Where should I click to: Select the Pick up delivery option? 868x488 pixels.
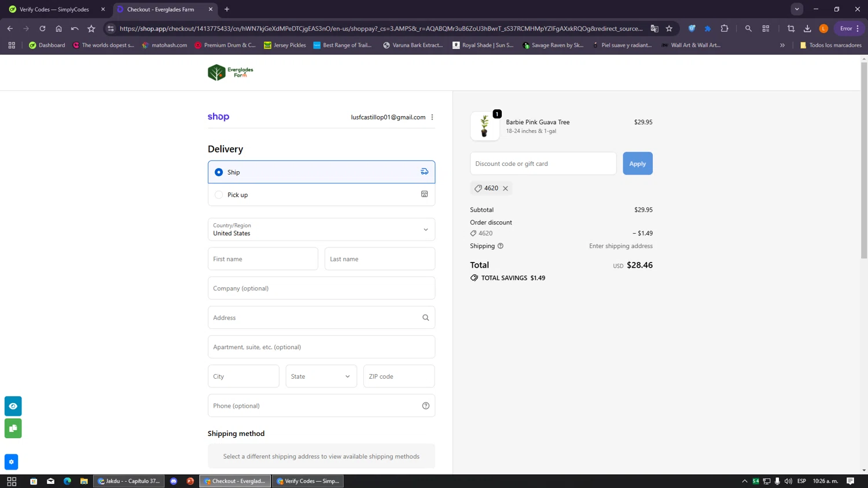[219, 195]
